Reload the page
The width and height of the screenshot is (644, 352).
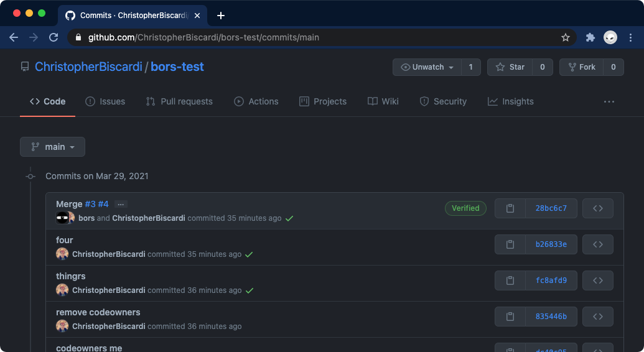[x=54, y=37]
